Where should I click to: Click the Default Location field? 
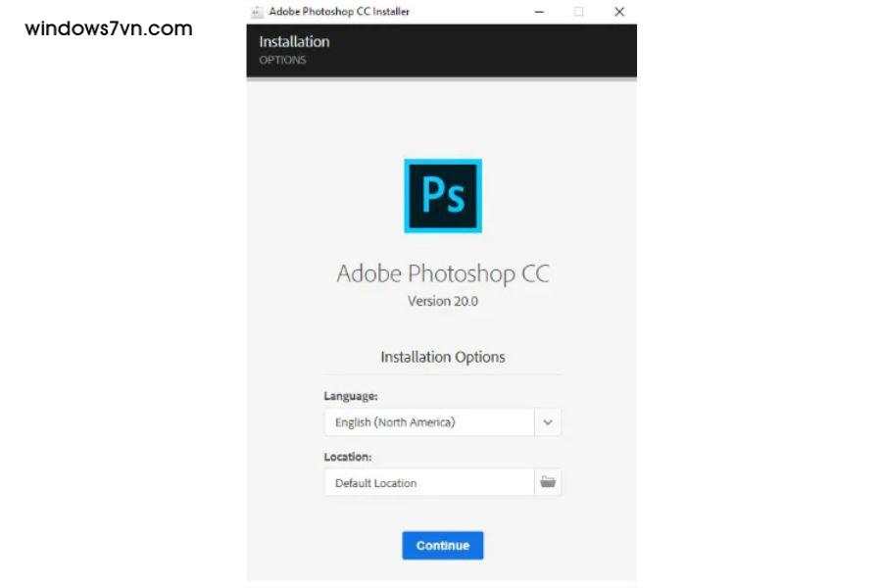point(428,482)
